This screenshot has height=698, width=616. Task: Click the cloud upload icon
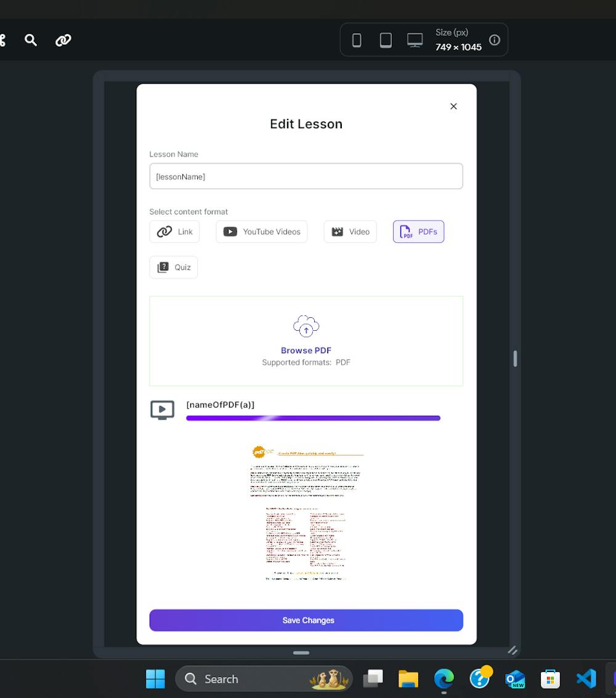[x=306, y=326]
